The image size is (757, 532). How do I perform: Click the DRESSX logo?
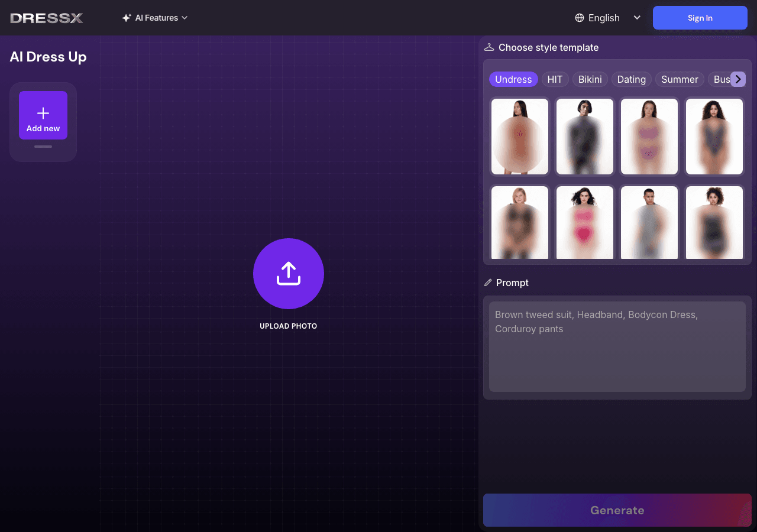[47, 18]
